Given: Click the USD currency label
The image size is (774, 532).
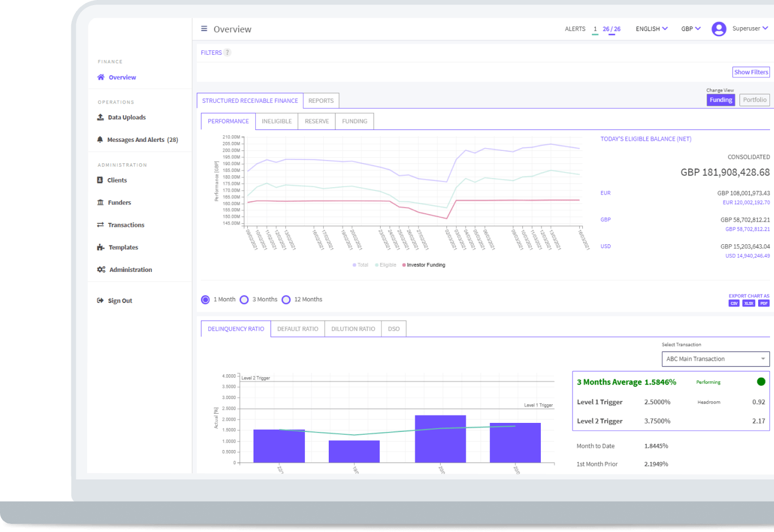Looking at the screenshot, I should 605,246.
